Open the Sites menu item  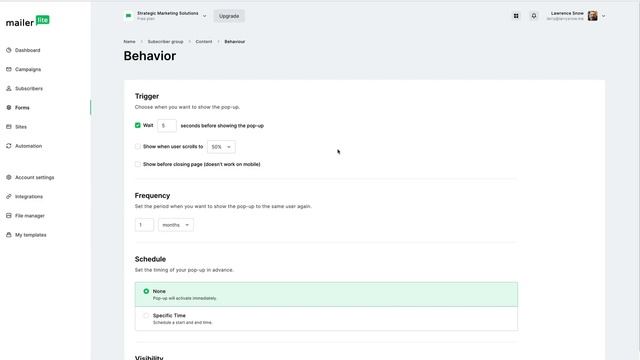21,127
